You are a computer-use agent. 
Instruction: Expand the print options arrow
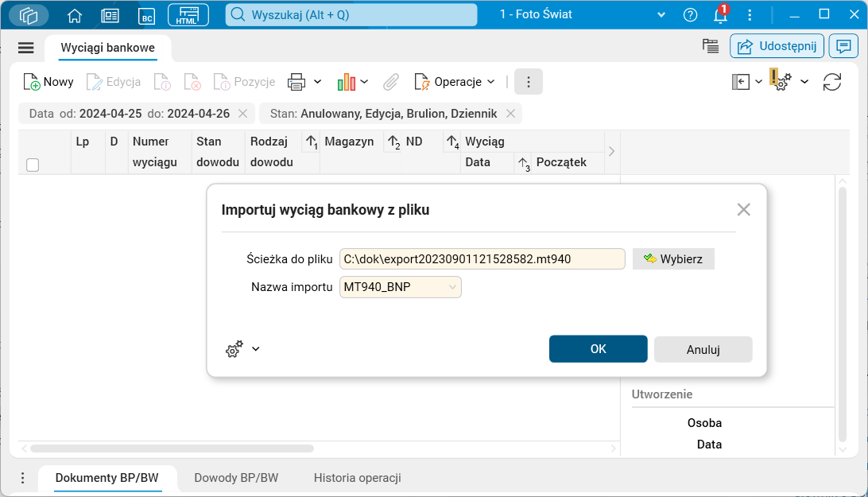pyautogui.click(x=318, y=82)
